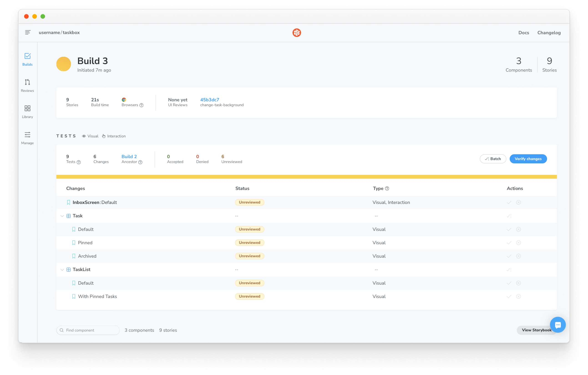The height and width of the screenshot is (375, 588).
Task: Expand the TaskList component tree
Action: click(62, 270)
